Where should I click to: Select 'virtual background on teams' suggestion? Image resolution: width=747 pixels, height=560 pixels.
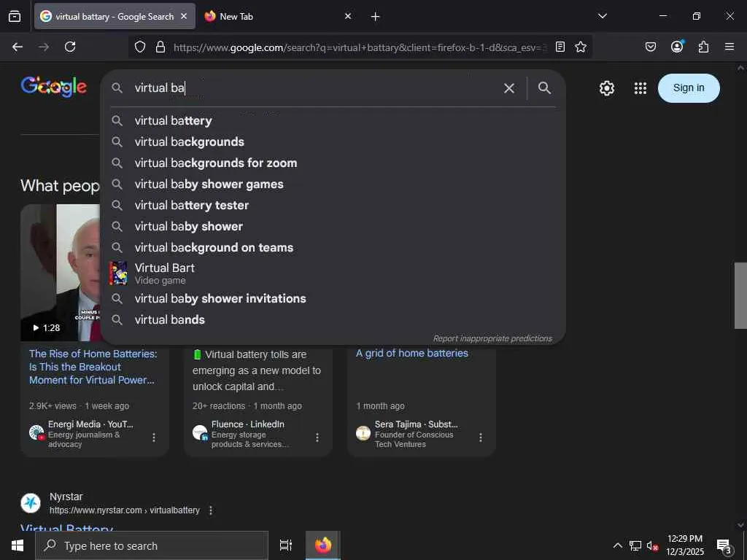coord(333,248)
